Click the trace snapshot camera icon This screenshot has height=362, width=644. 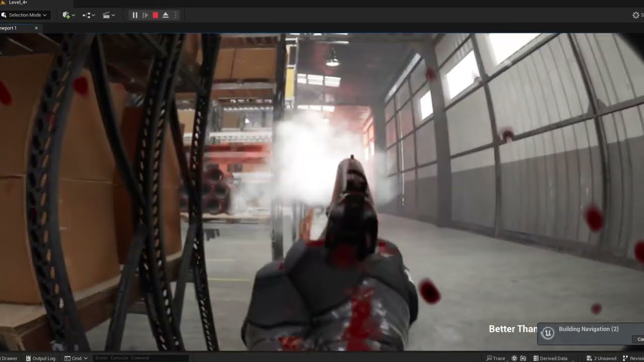click(x=523, y=358)
